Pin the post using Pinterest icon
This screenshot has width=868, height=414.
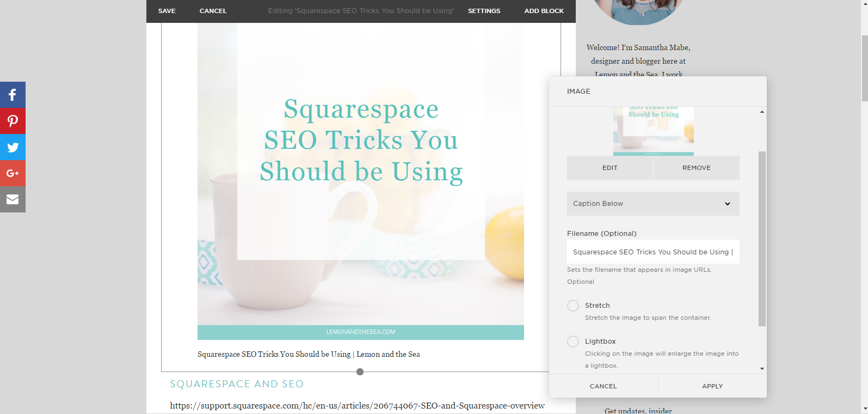[x=13, y=121]
